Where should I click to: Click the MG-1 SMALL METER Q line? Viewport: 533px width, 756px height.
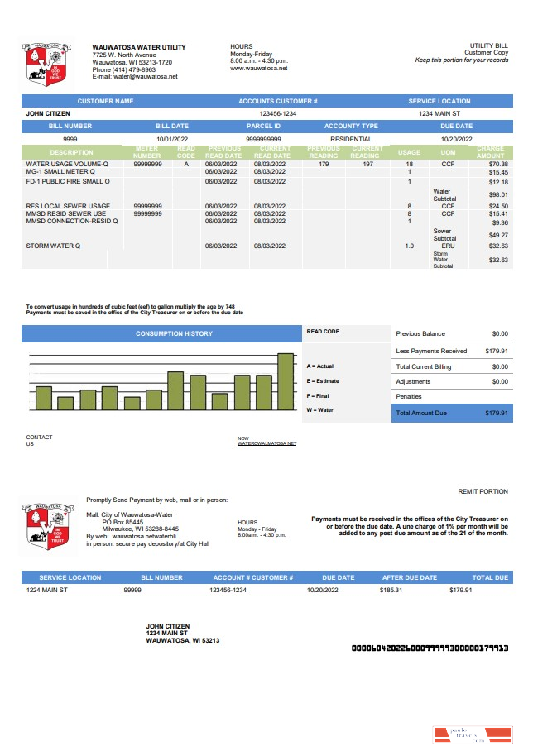click(60, 171)
